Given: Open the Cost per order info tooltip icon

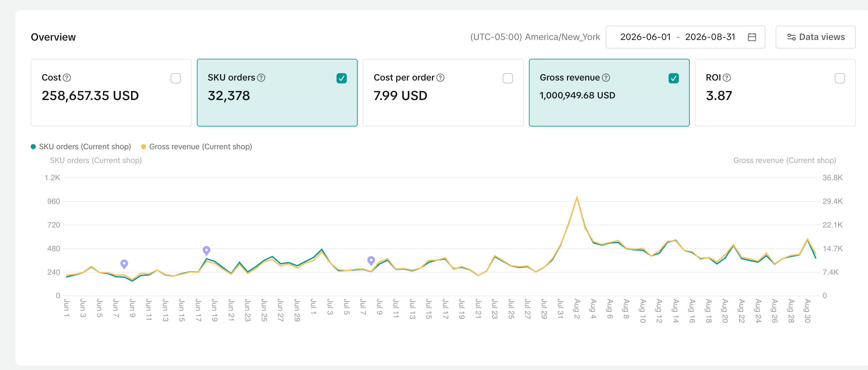Looking at the screenshot, I should pos(440,78).
